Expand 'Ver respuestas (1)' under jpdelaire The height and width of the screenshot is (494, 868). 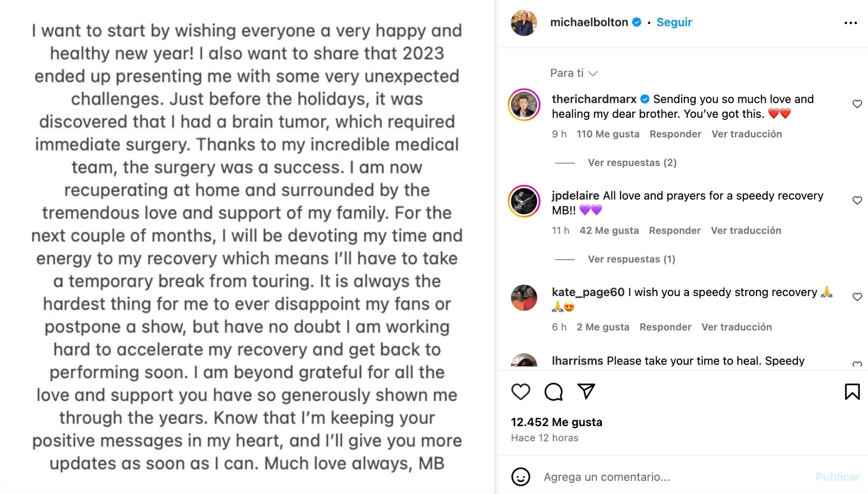(631, 259)
